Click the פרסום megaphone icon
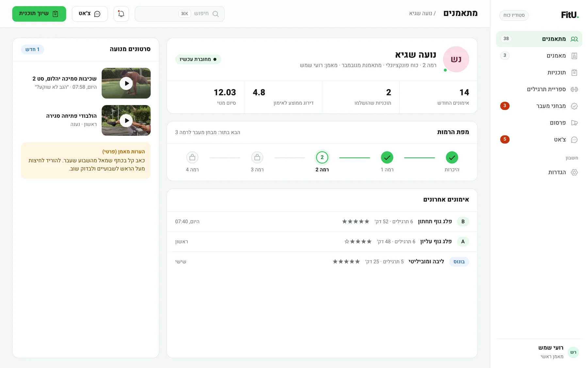The height and width of the screenshot is (368, 588). (574, 123)
